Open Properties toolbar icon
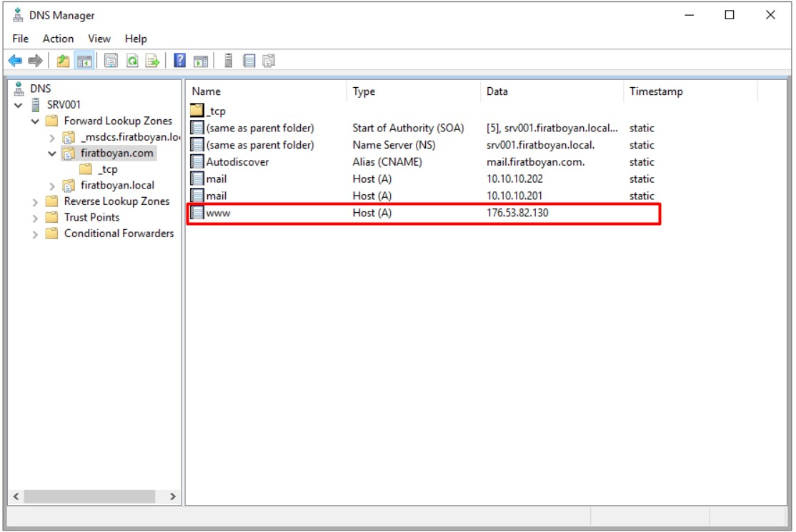796x532 pixels. point(111,61)
